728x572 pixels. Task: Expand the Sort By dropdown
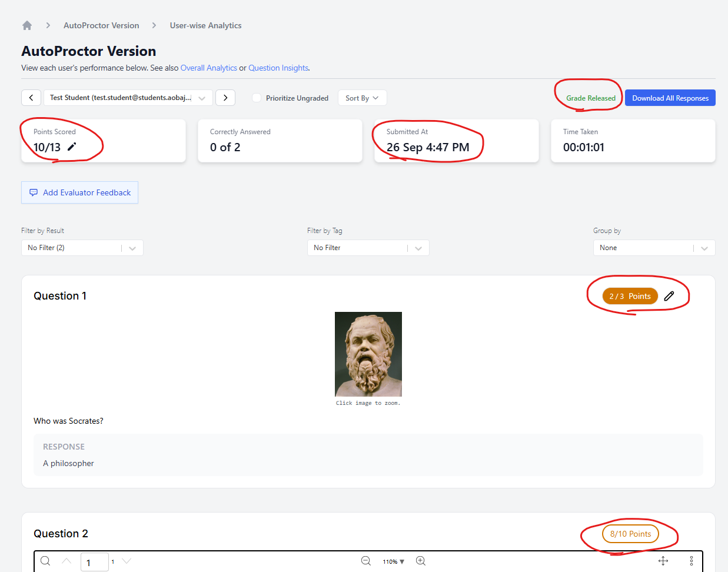click(x=362, y=98)
